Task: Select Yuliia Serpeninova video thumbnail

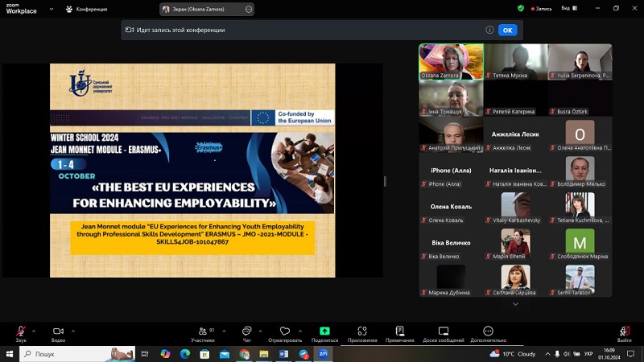Action: coord(580,62)
